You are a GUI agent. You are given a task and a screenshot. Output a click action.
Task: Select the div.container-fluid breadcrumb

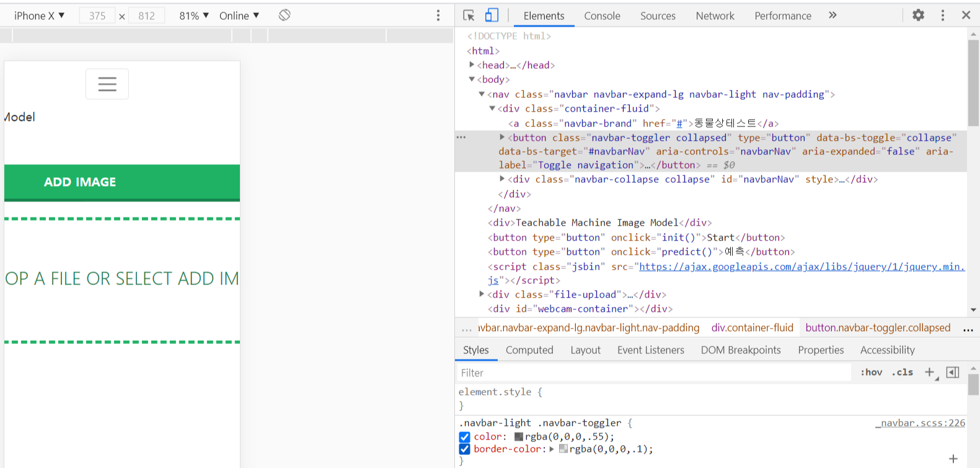(x=752, y=328)
